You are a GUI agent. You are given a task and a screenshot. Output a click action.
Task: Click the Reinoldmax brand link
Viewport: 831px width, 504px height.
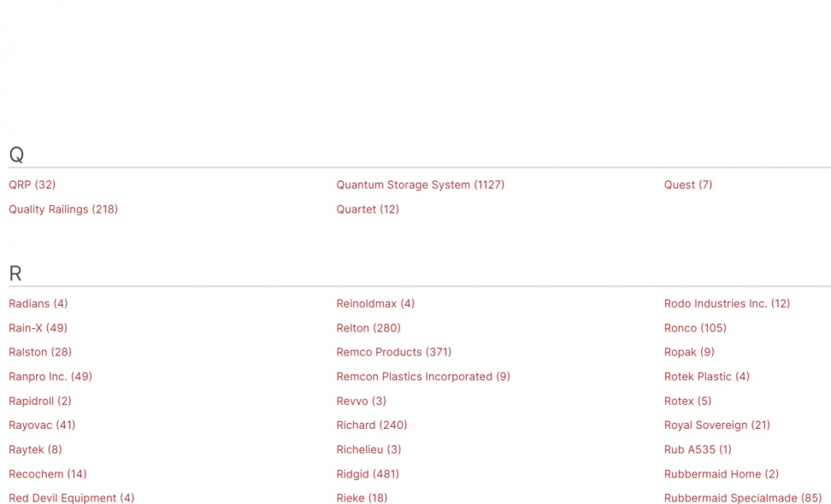tap(375, 303)
